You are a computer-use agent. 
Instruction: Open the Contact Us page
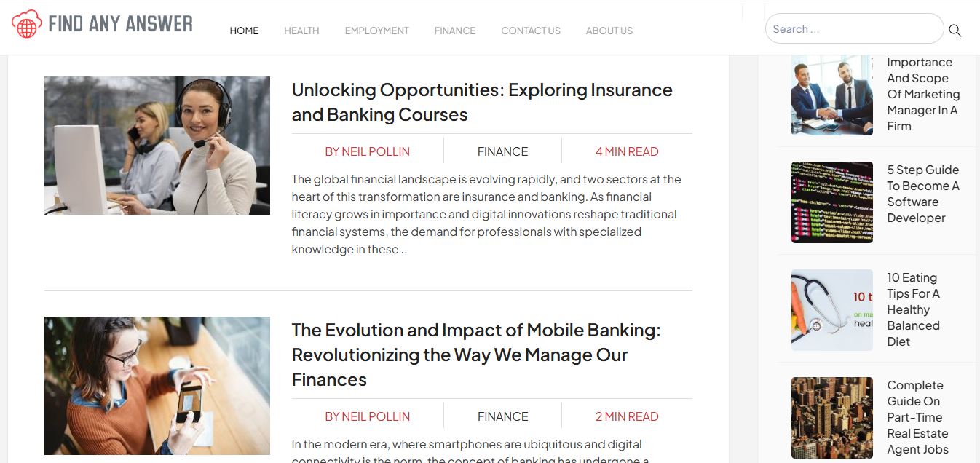(x=530, y=31)
